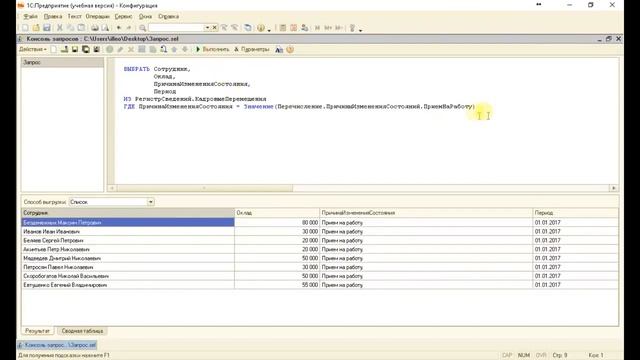Click the Help question-mark icon in main toolbar
This screenshot has width=640, height=360.
tap(261, 28)
